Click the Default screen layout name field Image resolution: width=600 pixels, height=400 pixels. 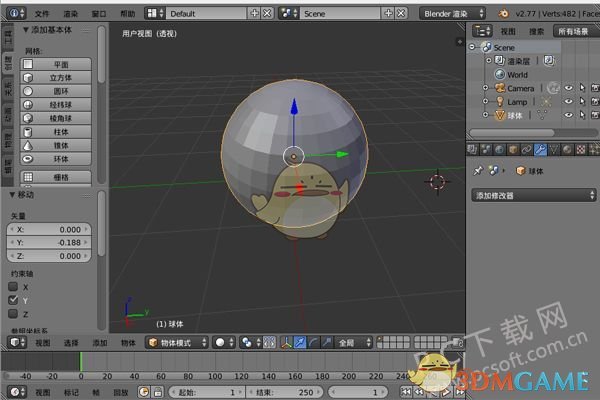207,13
